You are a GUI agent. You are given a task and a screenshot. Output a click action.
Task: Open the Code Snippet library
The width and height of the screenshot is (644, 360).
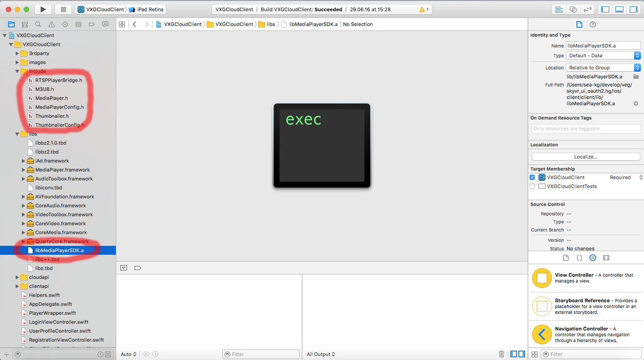(x=579, y=257)
